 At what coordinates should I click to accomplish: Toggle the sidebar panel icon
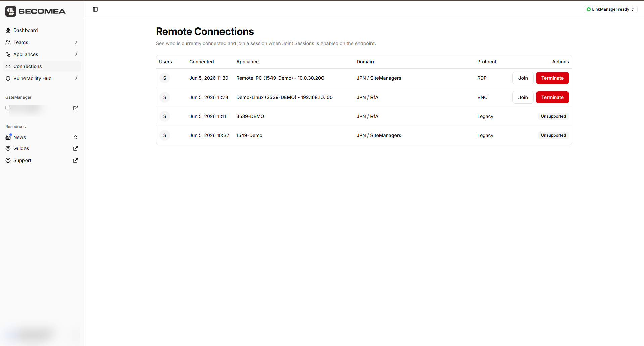(95, 9)
